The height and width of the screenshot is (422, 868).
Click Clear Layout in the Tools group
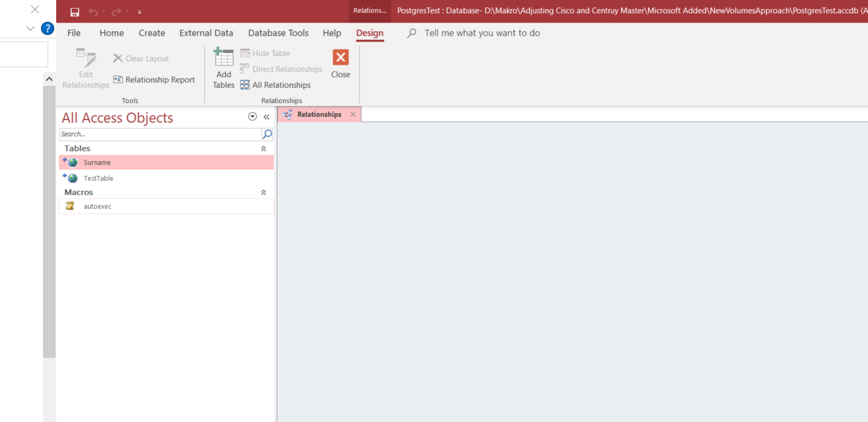point(141,59)
